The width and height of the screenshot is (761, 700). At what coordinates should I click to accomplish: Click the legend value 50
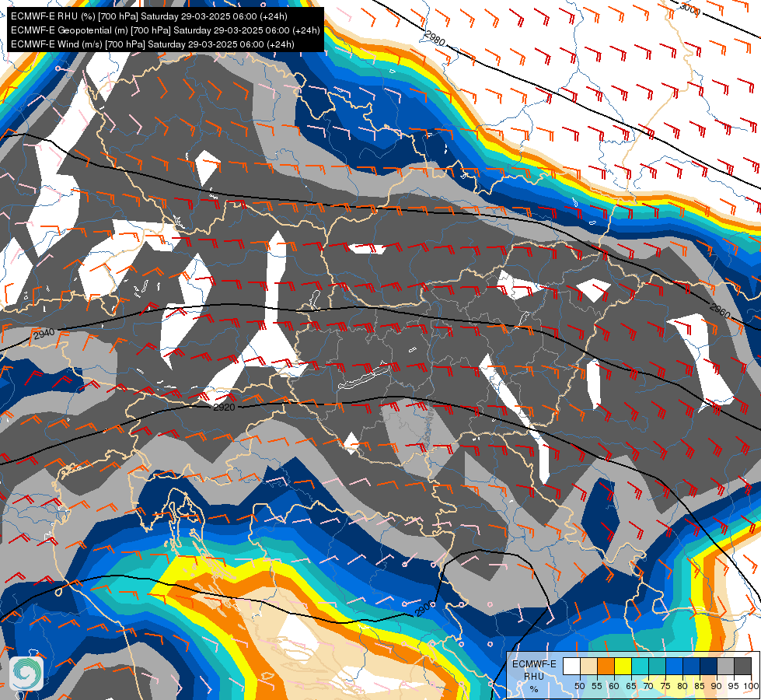579,686
